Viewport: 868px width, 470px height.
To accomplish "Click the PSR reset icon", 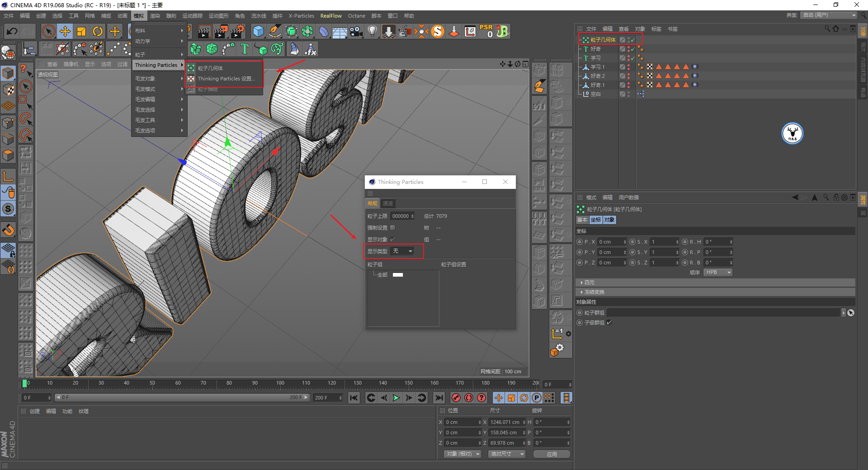I will 486,31.
